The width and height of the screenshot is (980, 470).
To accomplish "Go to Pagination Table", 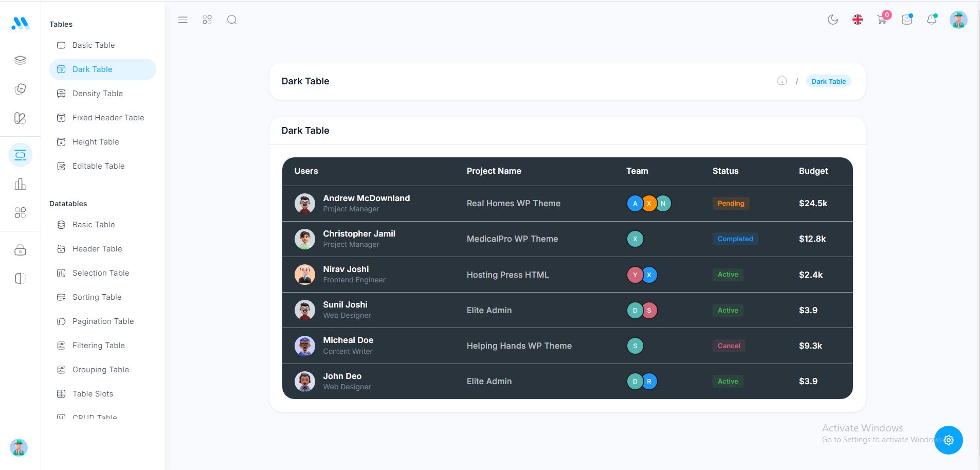I will coord(103,321).
